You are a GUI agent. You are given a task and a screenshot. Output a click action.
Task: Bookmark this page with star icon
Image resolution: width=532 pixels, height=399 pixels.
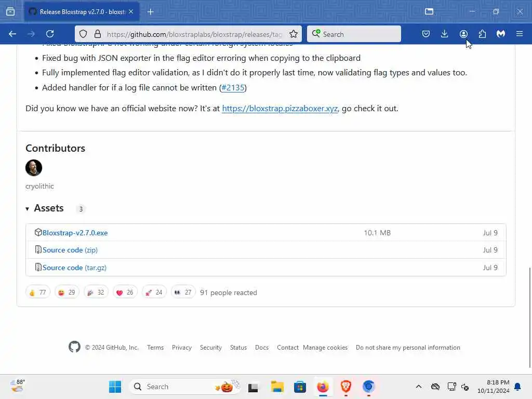(x=294, y=34)
